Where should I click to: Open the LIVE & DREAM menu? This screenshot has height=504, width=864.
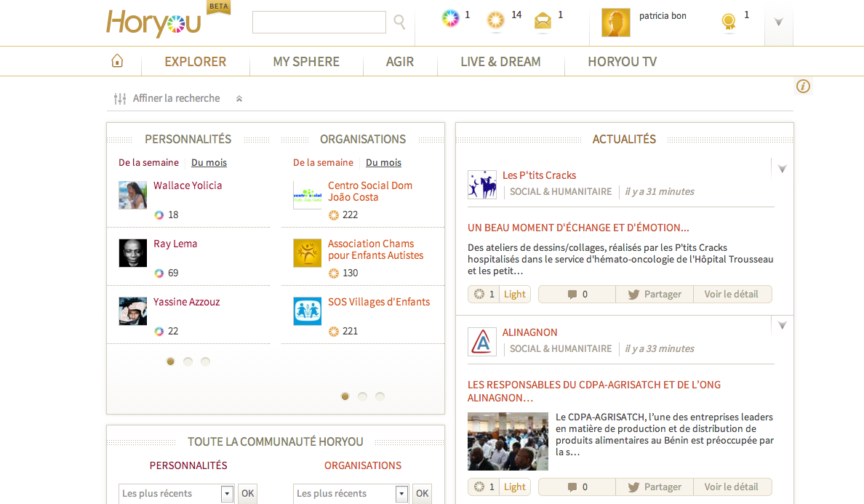pos(500,62)
